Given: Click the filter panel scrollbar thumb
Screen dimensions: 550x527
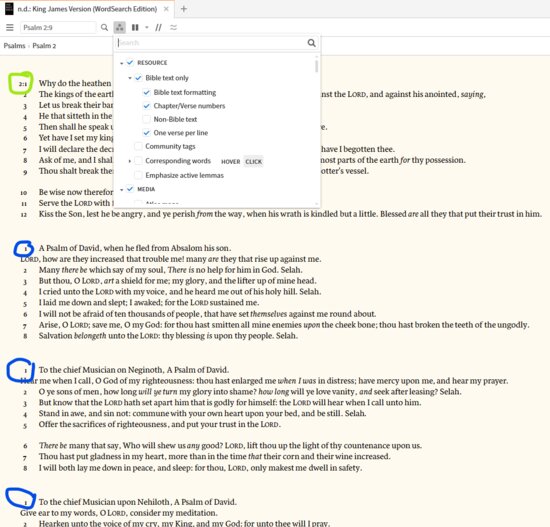Looking at the screenshot, I should click(x=316, y=66).
